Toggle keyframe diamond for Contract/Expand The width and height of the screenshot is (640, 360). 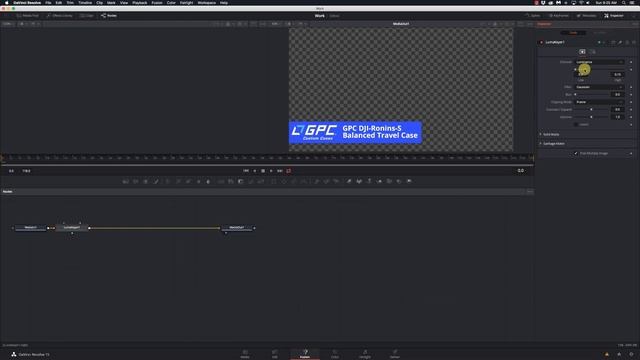point(631,109)
